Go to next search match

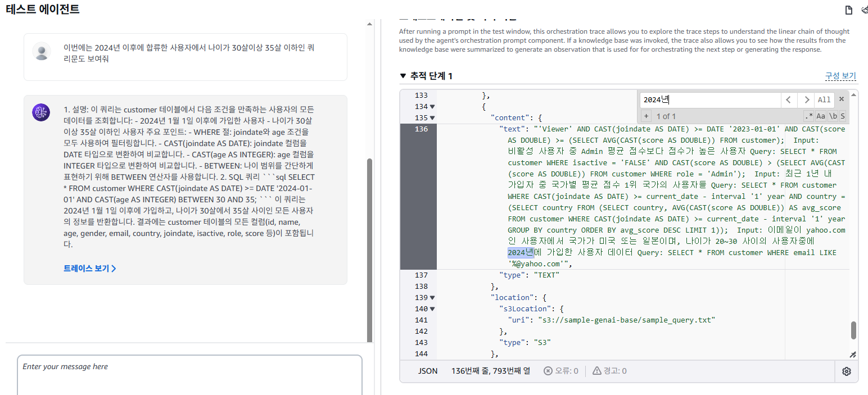(x=806, y=99)
